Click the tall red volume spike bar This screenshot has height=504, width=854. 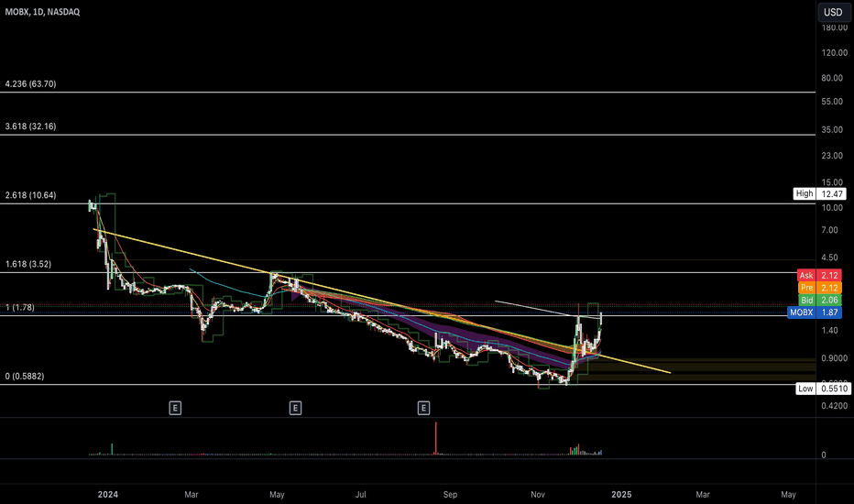[x=436, y=439]
